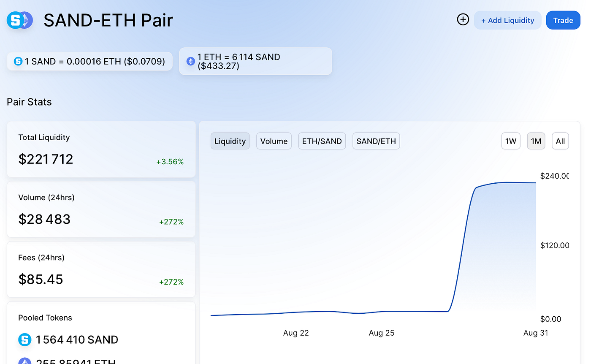Click the 1 564 410 SAND pooled amount

click(x=77, y=340)
